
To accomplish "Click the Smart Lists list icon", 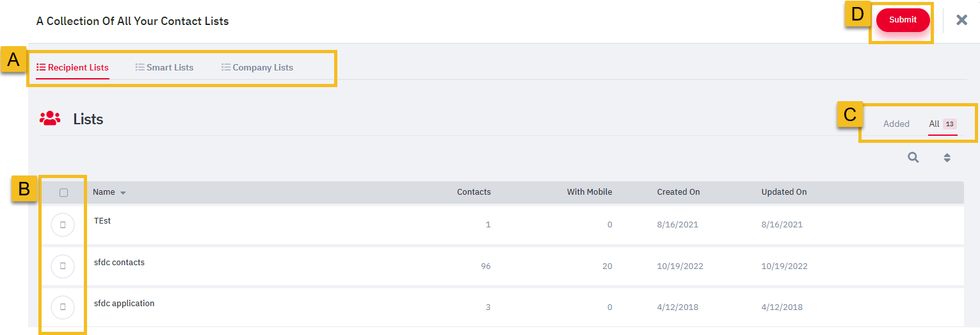I will (140, 67).
